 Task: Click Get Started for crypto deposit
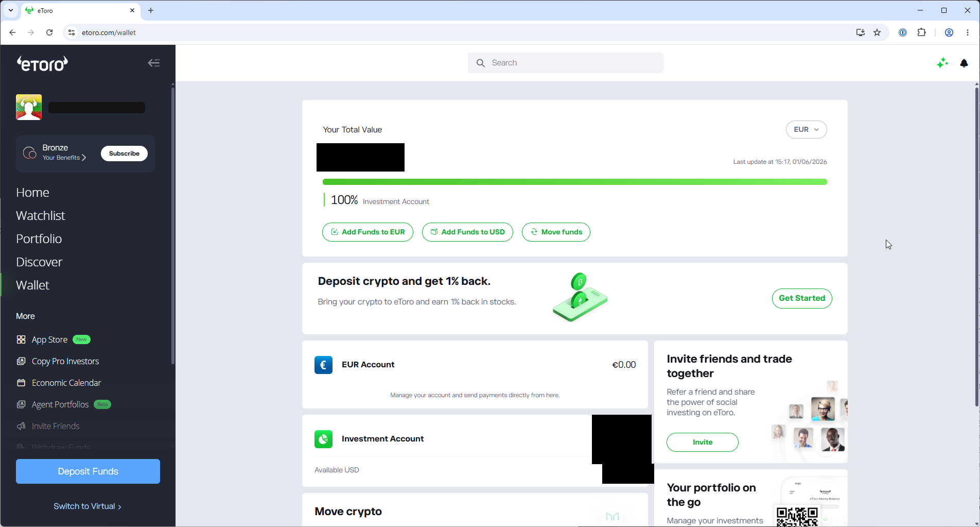(802, 298)
